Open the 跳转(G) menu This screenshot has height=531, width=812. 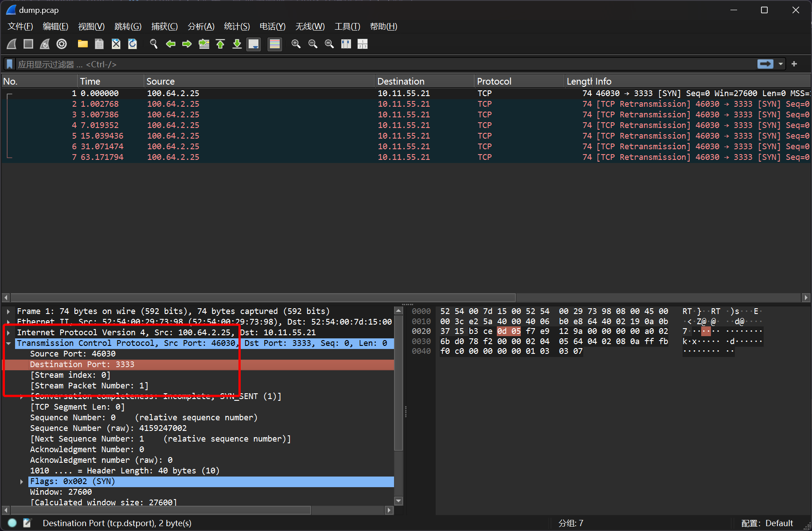point(128,27)
